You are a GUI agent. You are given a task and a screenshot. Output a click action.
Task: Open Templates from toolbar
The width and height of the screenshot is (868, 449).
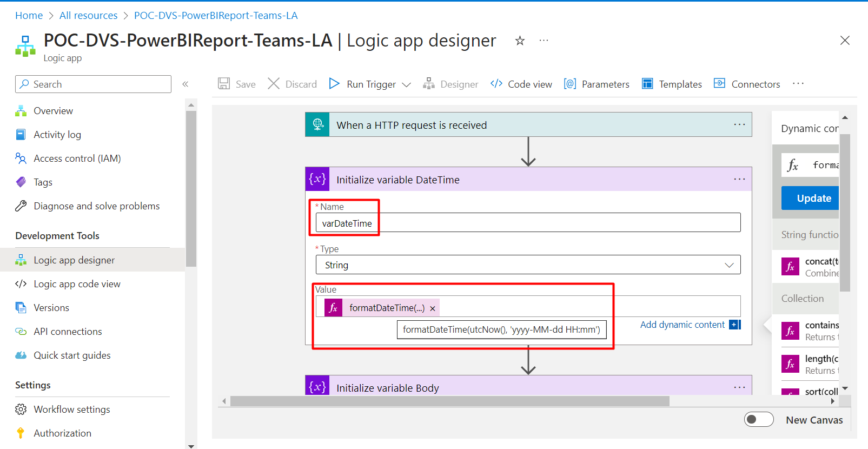672,84
